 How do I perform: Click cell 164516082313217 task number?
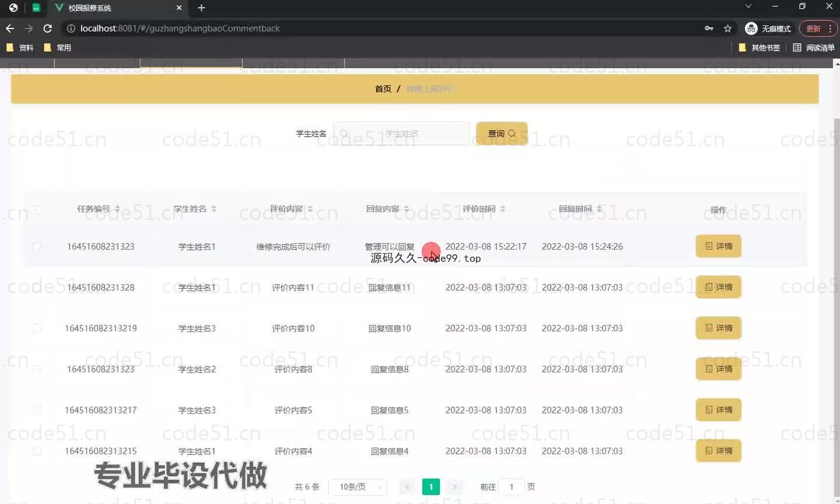101,410
